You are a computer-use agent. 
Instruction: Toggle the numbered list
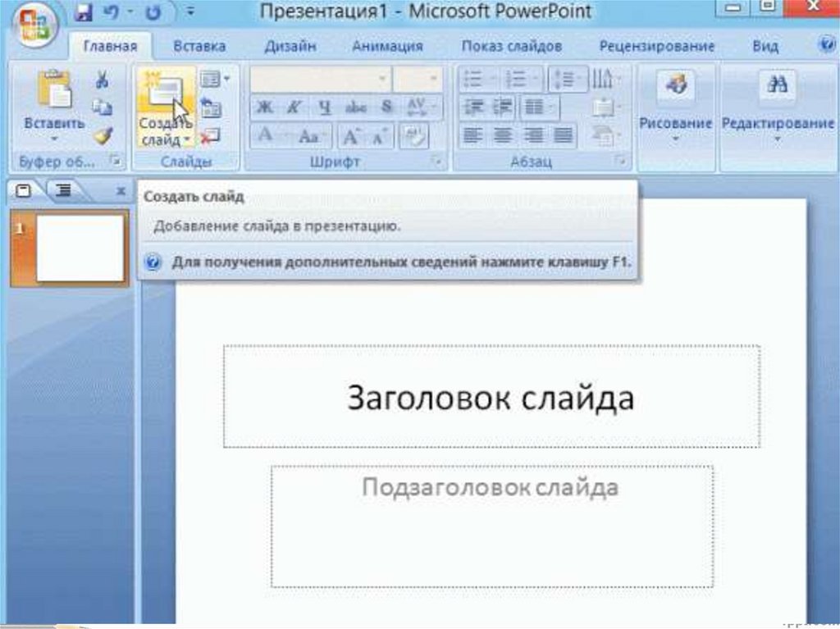521,80
